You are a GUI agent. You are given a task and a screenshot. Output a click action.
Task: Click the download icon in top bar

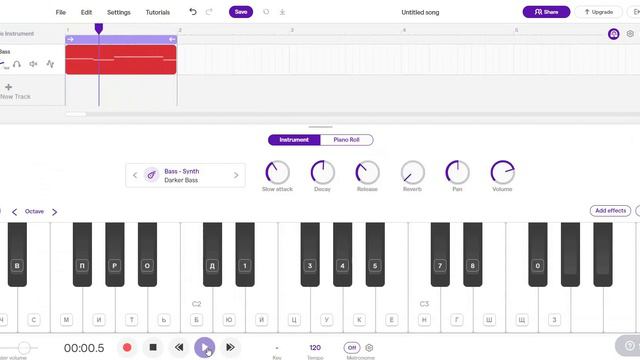point(282,12)
